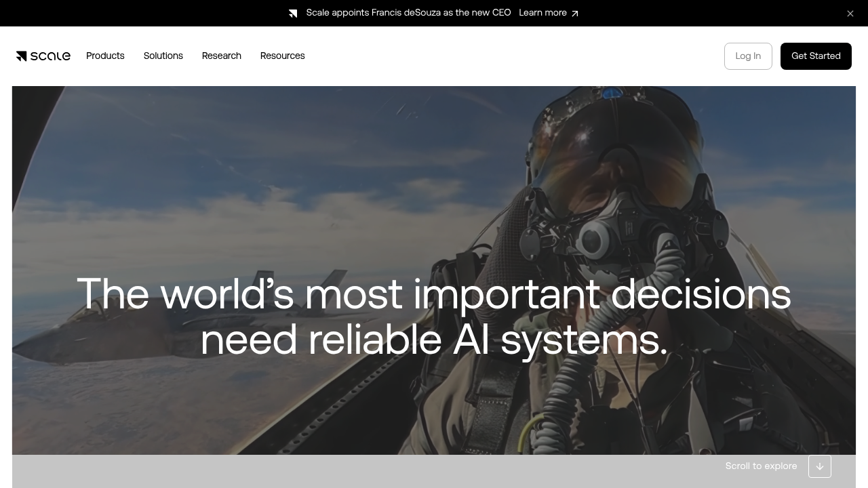
Task: Click the hero headline about reliable AI systems
Action: (434, 317)
